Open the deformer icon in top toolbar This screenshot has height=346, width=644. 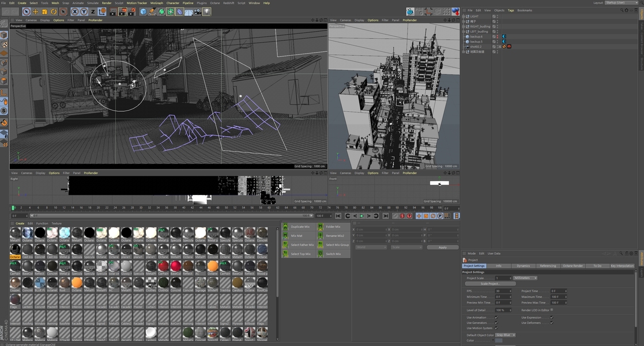pyautogui.click(x=179, y=12)
